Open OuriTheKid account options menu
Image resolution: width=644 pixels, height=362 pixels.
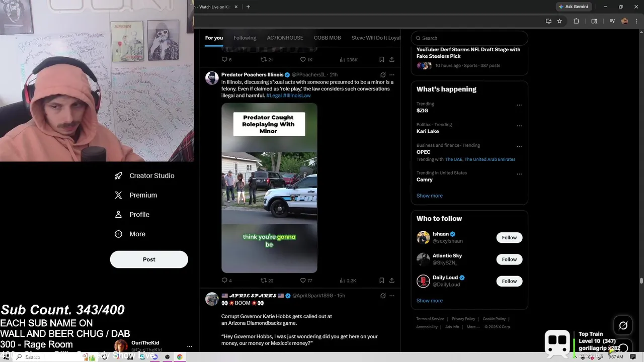[189, 346]
